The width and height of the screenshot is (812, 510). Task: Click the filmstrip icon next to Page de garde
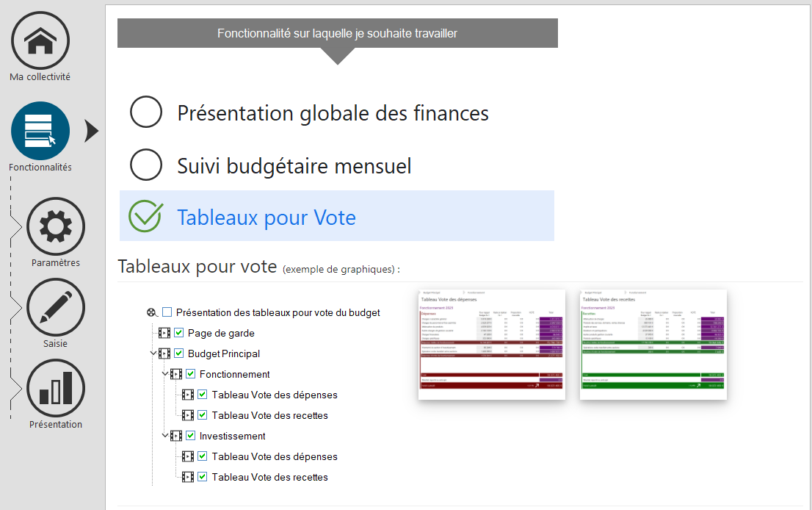pyautogui.click(x=164, y=333)
